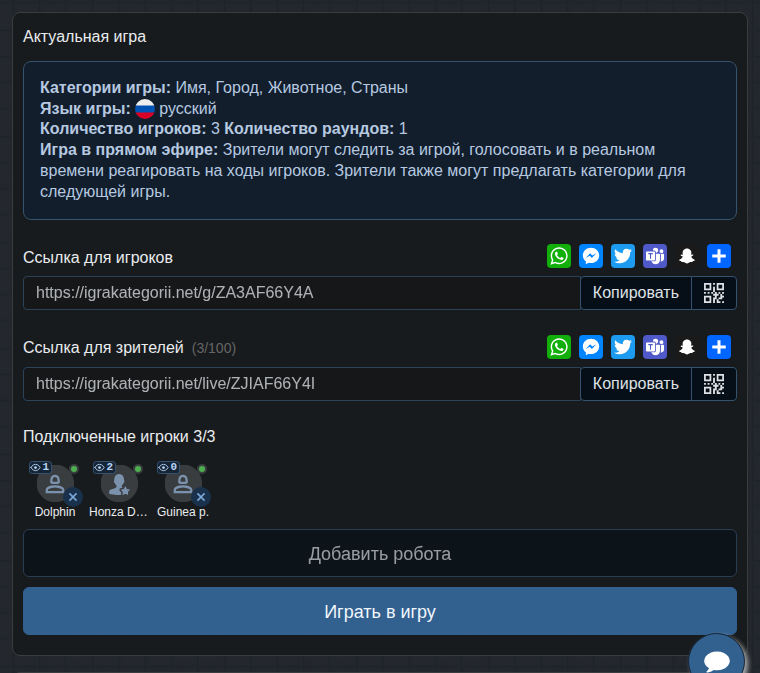Click Honza D's viewer count eye badge

(104, 467)
